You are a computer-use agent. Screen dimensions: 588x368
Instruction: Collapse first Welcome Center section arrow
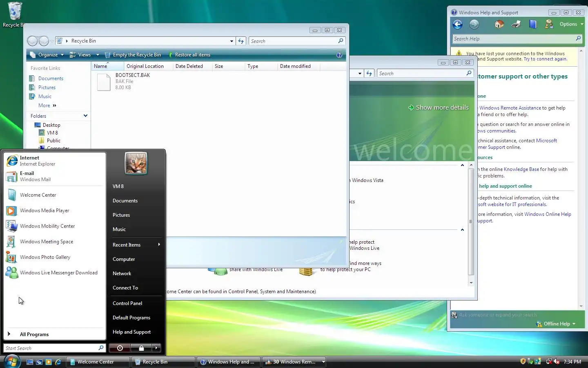click(x=462, y=165)
